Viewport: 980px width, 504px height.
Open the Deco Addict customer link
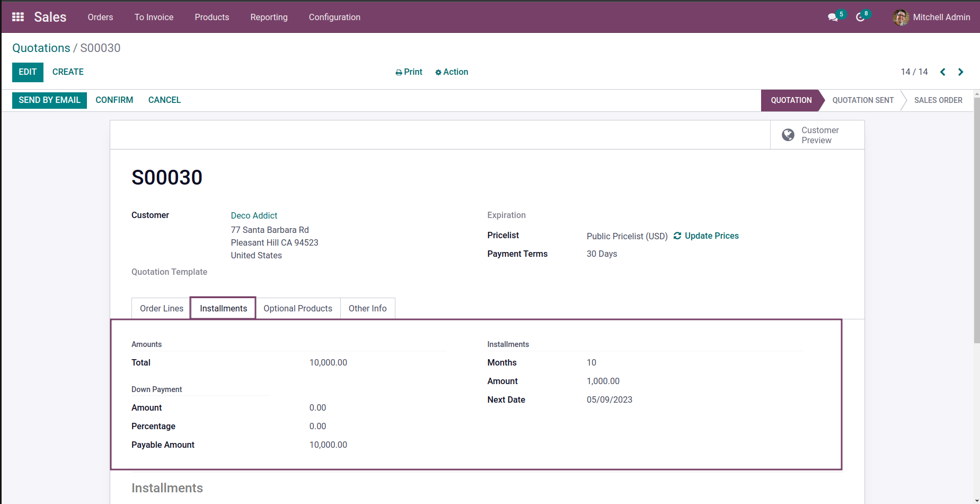point(254,216)
